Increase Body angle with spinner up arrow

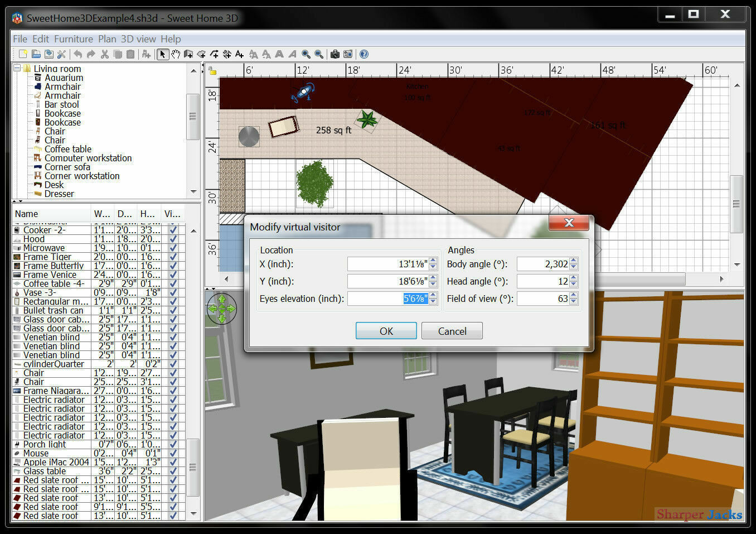pos(574,261)
